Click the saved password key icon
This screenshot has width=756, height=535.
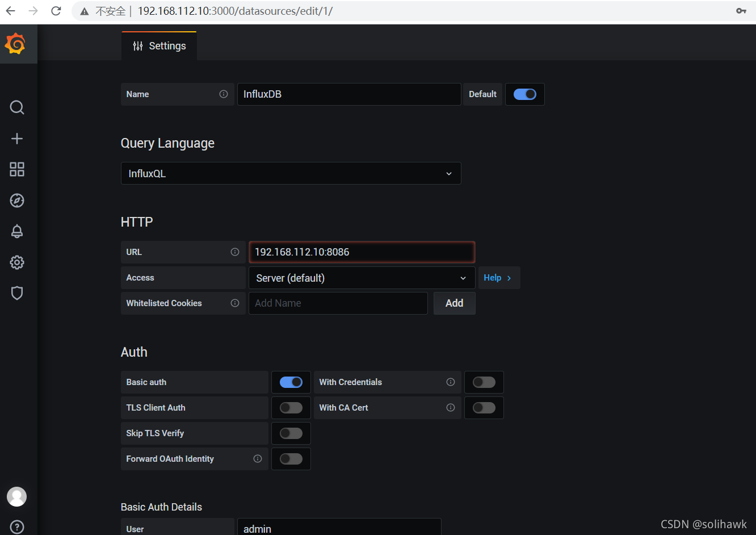click(741, 11)
